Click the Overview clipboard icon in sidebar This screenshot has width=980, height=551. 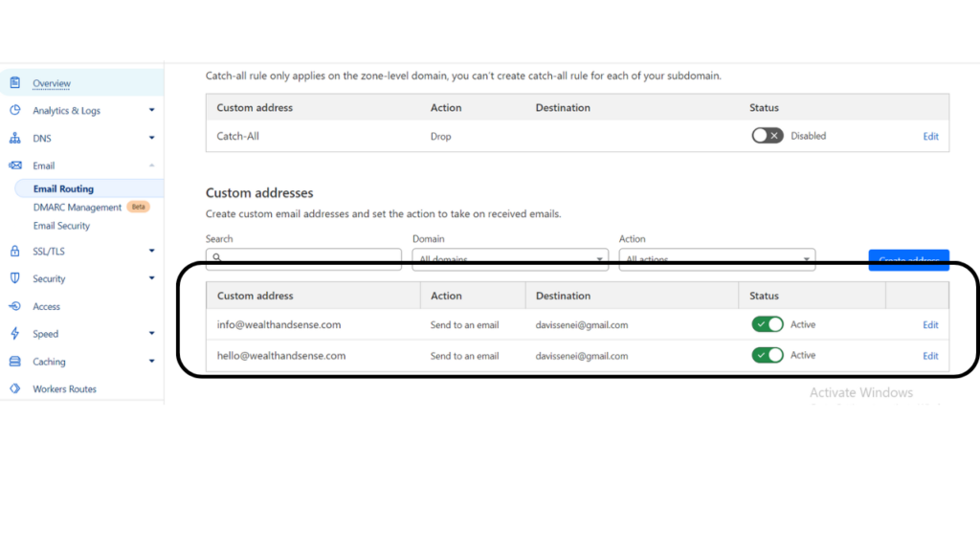coord(14,83)
